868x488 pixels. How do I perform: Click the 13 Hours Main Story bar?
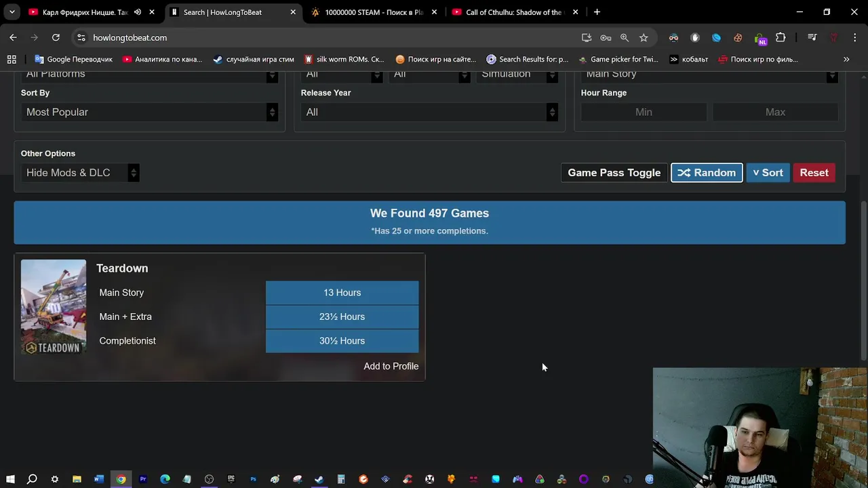[342, 293]
